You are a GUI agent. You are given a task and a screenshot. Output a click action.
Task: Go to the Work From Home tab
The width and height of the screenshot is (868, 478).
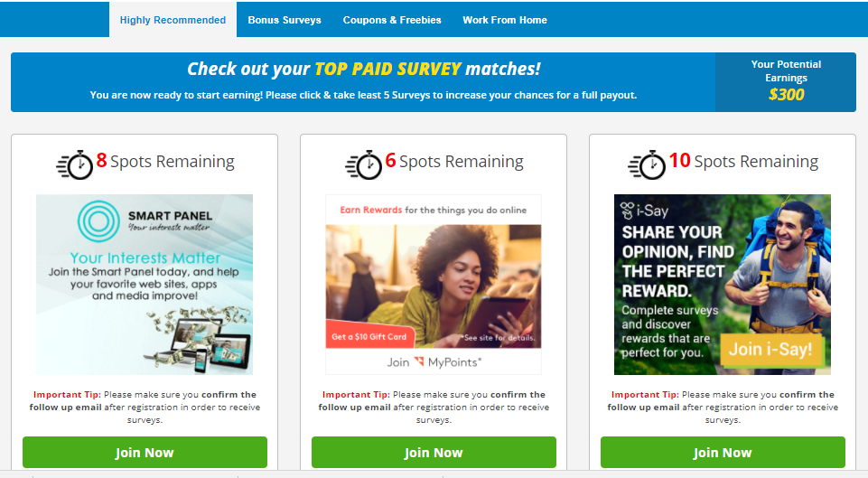point(505,20)
